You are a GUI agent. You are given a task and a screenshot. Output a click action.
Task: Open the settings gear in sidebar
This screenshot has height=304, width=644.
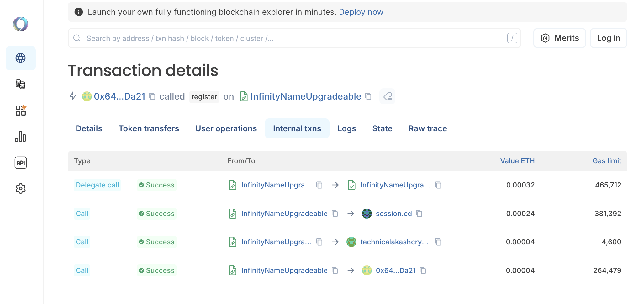21,189
